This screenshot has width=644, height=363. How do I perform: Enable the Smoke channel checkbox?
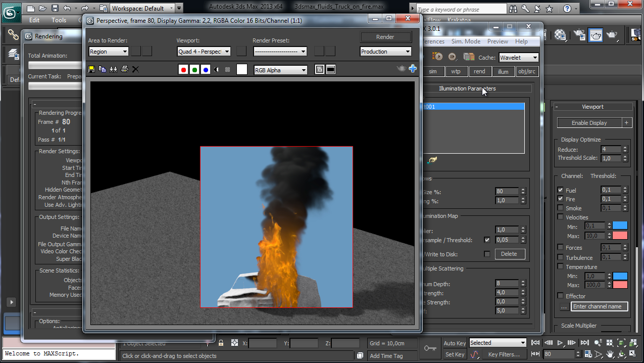click(x=560, y=208)
